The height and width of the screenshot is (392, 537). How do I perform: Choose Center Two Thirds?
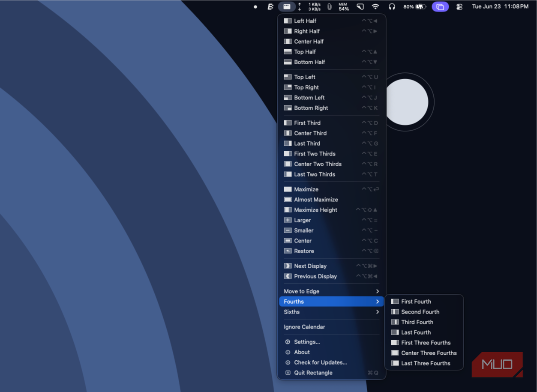[331, 164]
